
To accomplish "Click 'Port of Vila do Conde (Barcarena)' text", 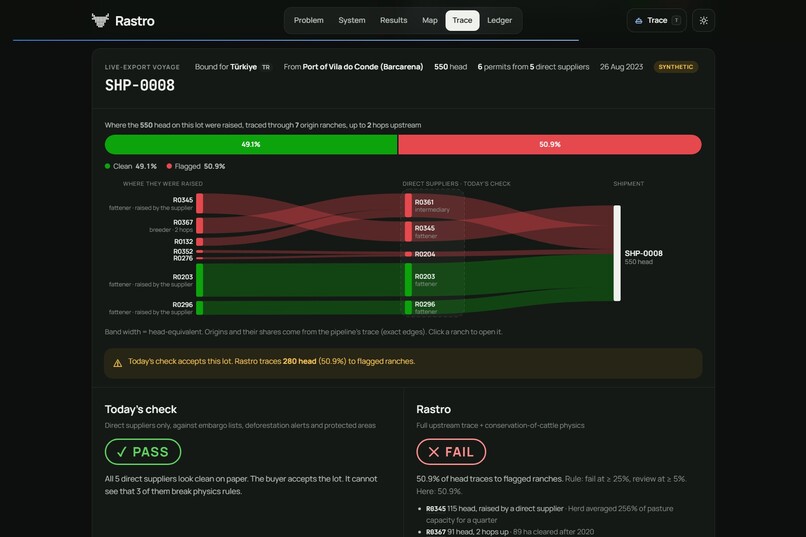I will [363, 67].
